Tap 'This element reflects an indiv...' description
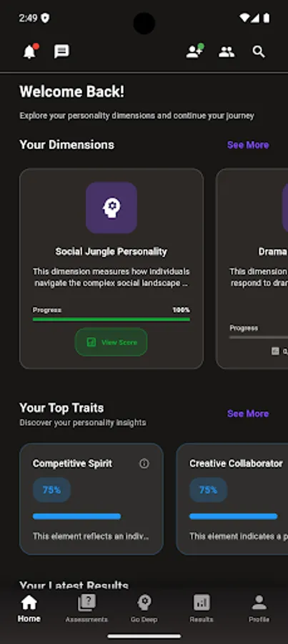The height and width of the screenshot is (644, 288). pyautogui.click(x=91, y=537)
